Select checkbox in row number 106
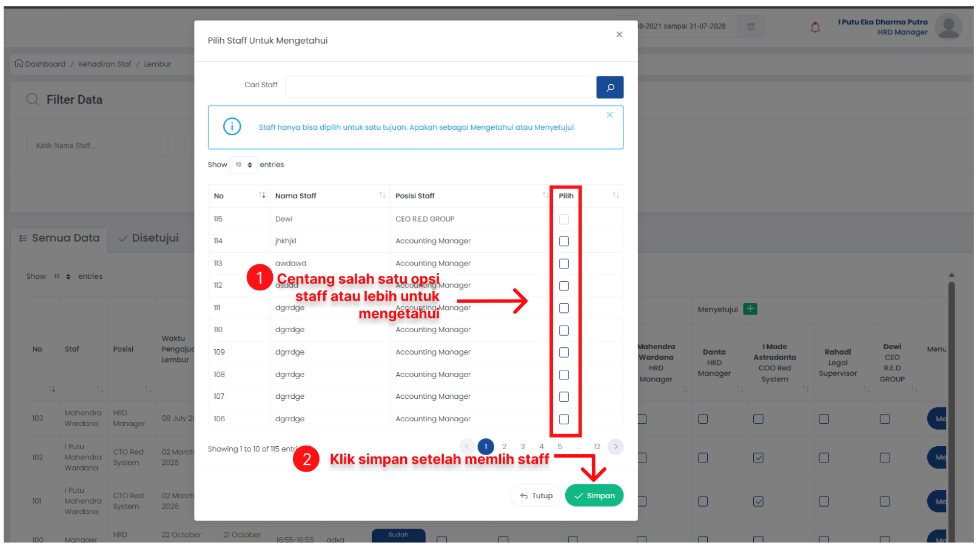This screenshot has width=980, height=548. 564,419
